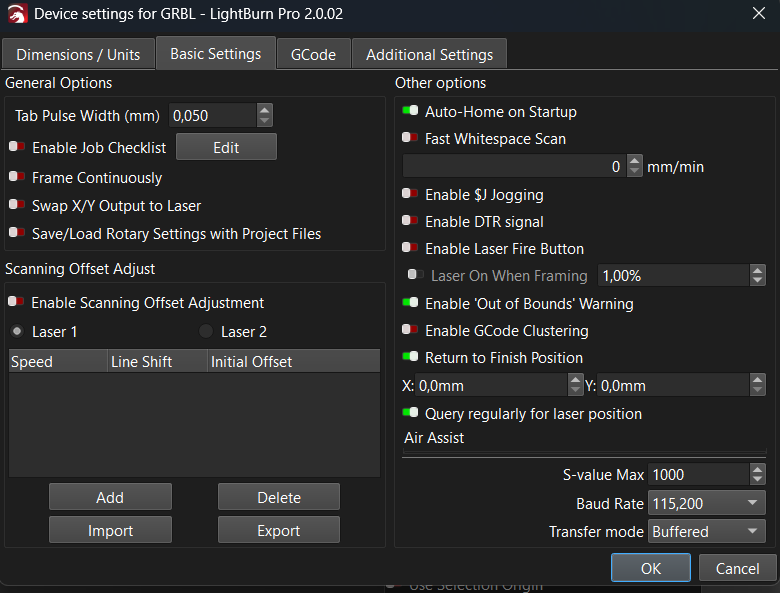
Task: Disable 'Out of Bounds' Warning toggle
Action: click(410, 302)
